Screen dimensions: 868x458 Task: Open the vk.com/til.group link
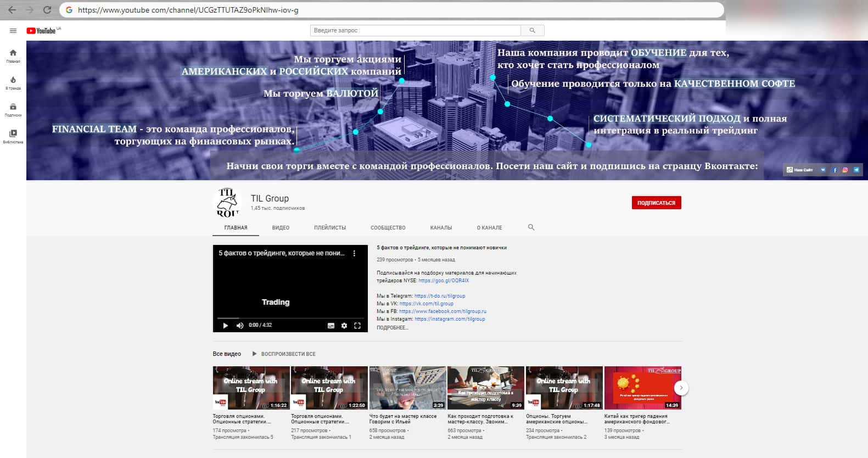(427, 304)
